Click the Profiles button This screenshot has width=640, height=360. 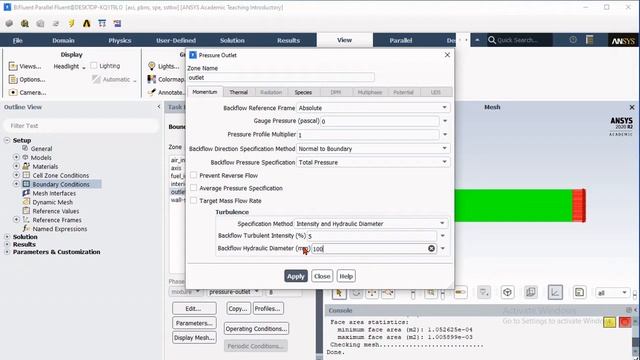coord(268,309)
